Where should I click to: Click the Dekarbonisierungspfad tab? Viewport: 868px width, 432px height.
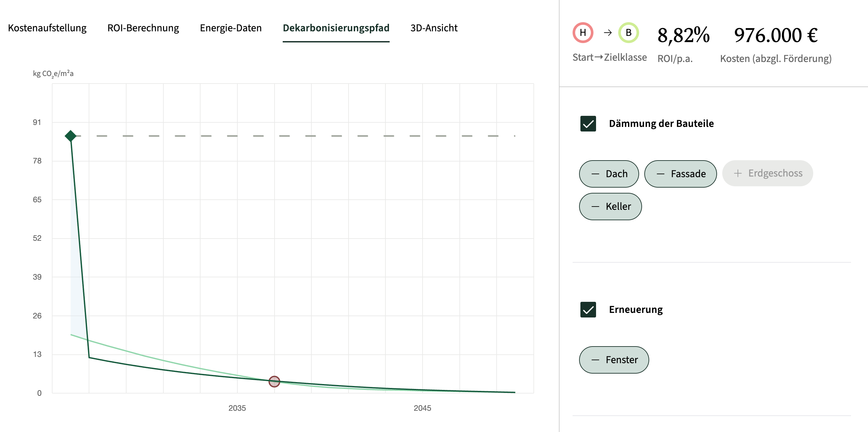point(336,28)
